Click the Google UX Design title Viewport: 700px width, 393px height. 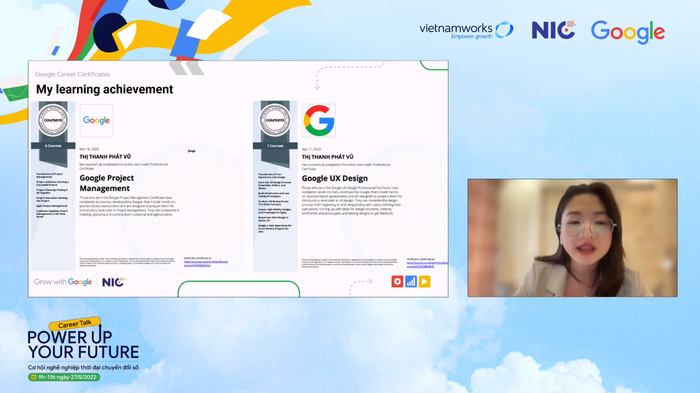pyautogui.click(x=335, y=178)
